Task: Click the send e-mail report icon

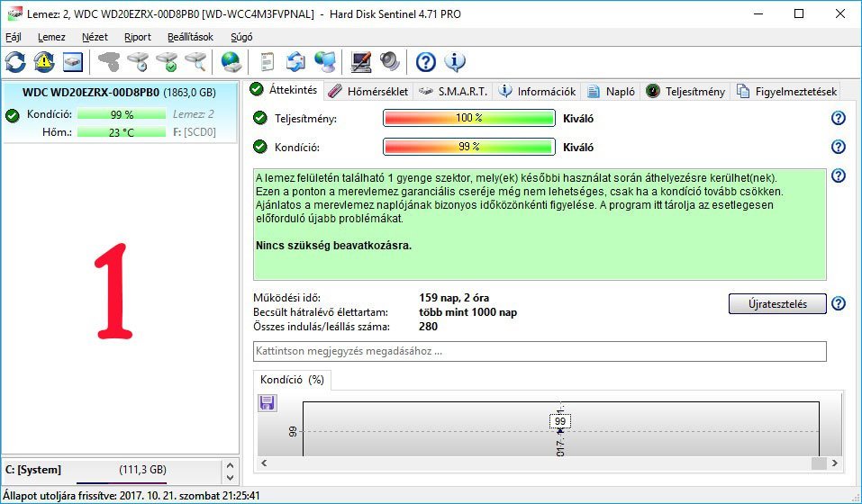Action: [295, 62]
